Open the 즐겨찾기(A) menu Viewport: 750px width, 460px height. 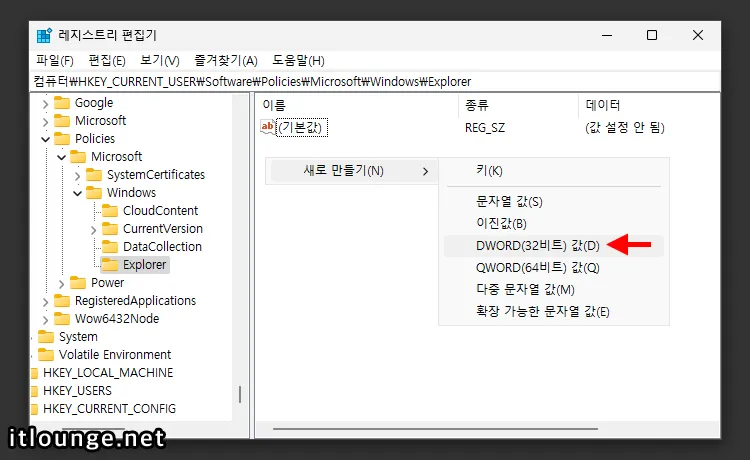click(226, 61)
